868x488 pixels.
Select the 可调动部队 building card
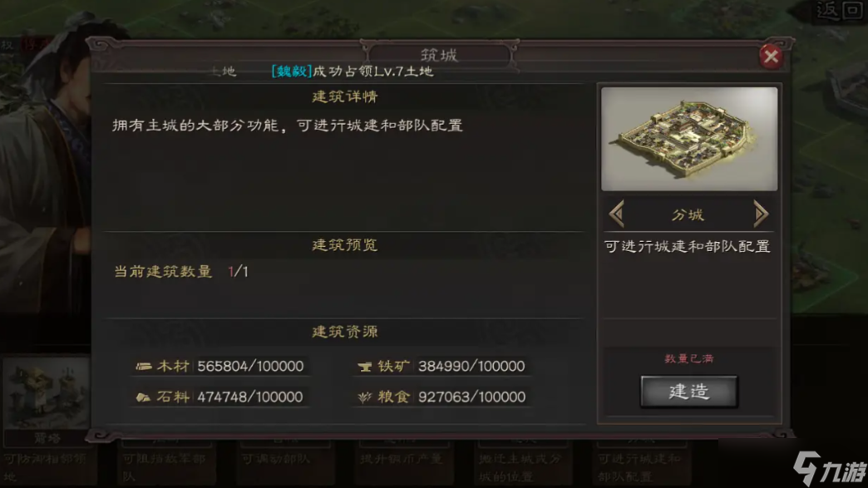tap(284, 462)
